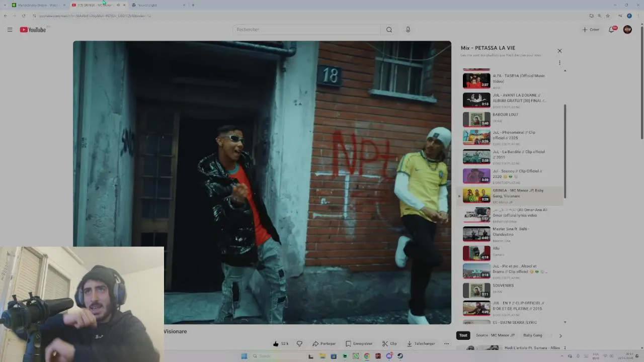Dislike the video with thumbs down

pyautogui.click(x=299, y=344)
